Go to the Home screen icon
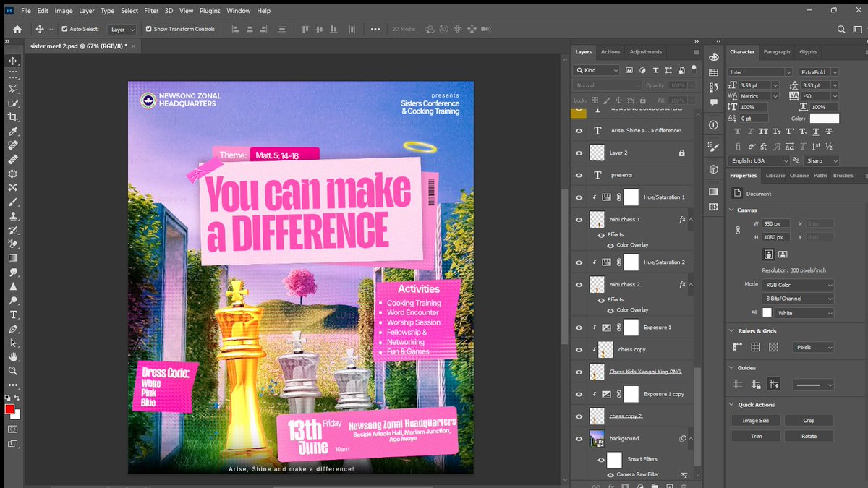This screenshot has height=488, width=868. pyautogui.click(x=17, y=30)
